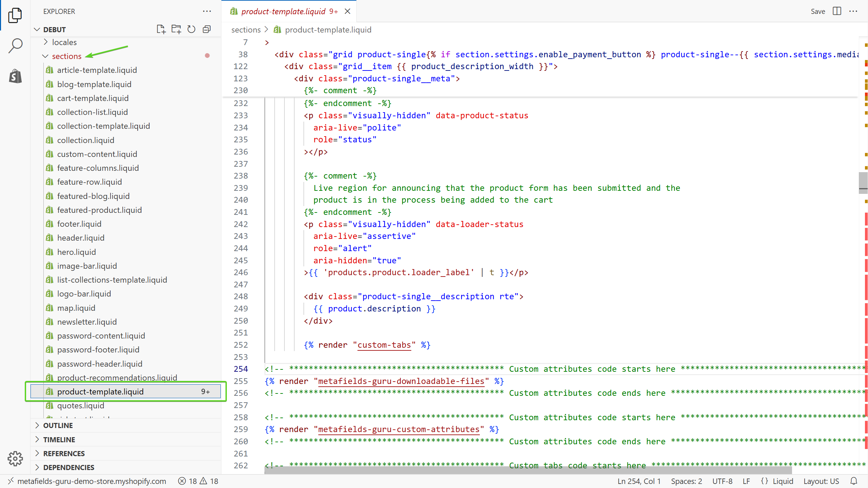The height and width of the screenshot is (488, 868).
Task: Click the New Folder icon
Action: [x=176, y=29]
